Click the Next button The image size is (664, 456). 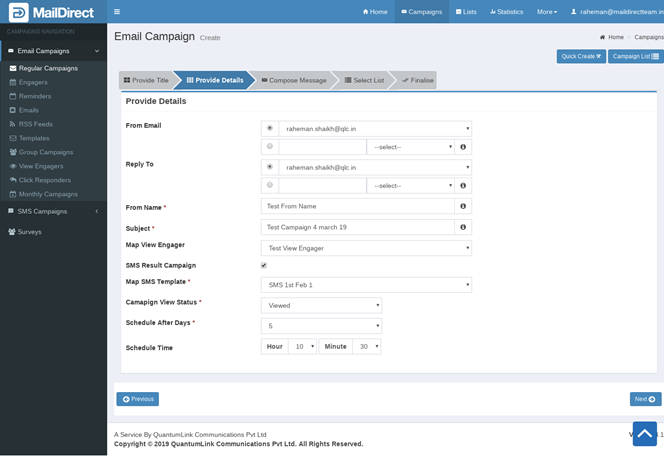[x=645, y=399]
